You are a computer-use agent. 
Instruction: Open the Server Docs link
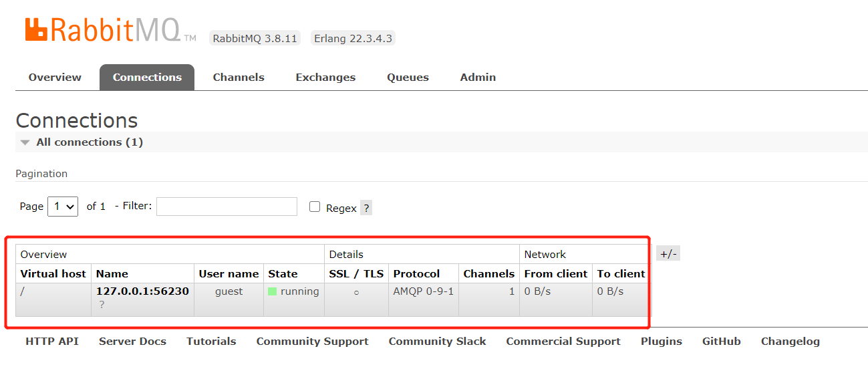132,342
